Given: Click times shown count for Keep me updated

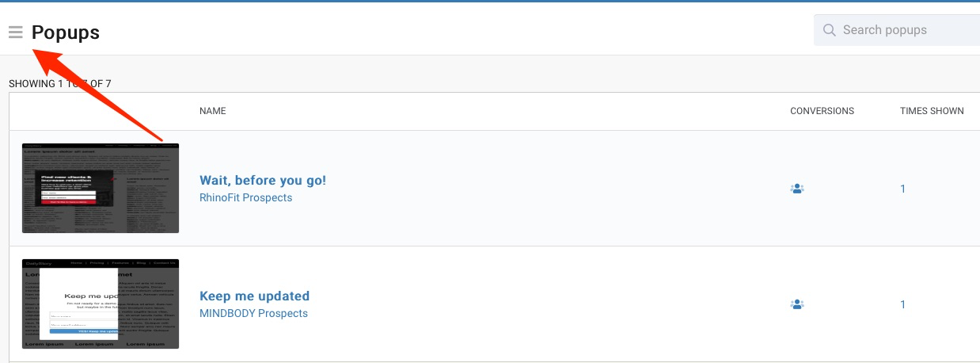Looking at the screenshot, I should (x=903, y=304).
